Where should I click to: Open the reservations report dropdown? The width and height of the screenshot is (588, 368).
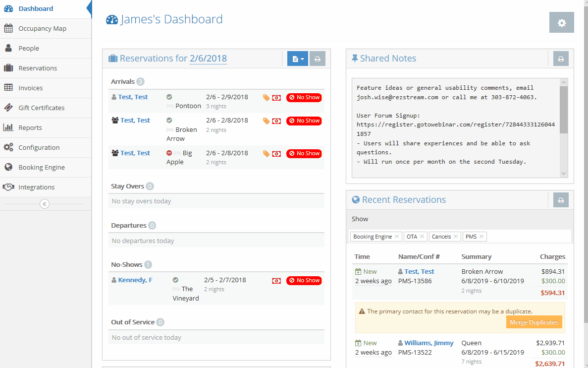[x=298, y=59]
